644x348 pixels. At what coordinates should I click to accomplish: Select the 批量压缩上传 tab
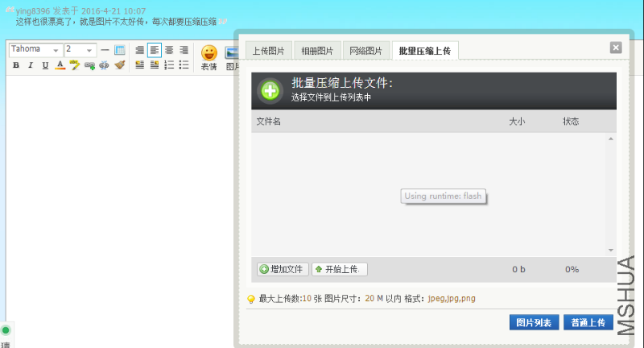[425, 51]
